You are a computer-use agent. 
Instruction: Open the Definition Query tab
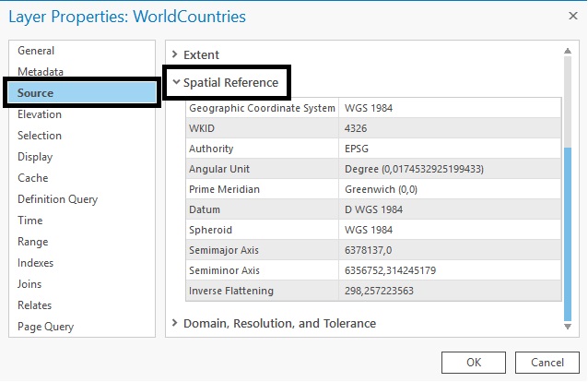click(x=57, y=199)
